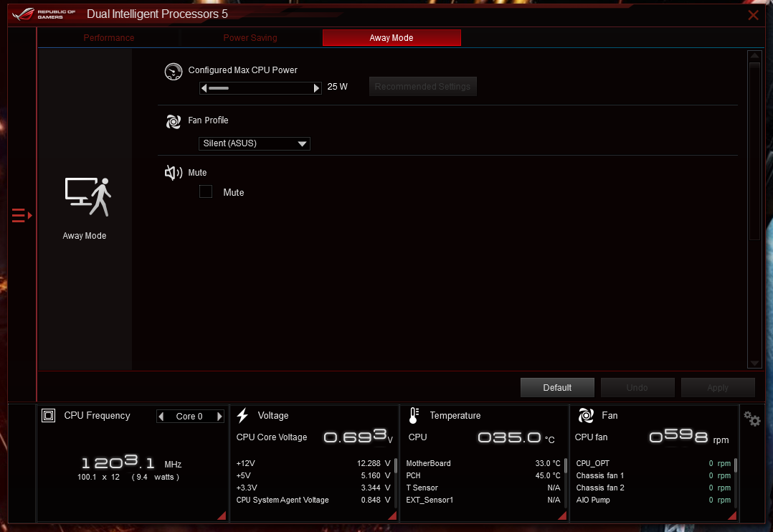Click the +5V voltage row
The image size is (773, 532).
click(x=313, y=476)
